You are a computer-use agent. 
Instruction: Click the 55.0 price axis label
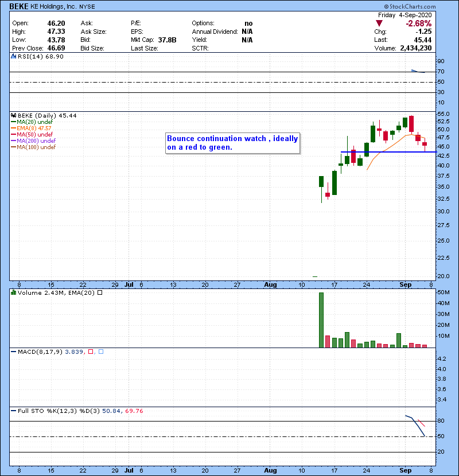[443, 114]
